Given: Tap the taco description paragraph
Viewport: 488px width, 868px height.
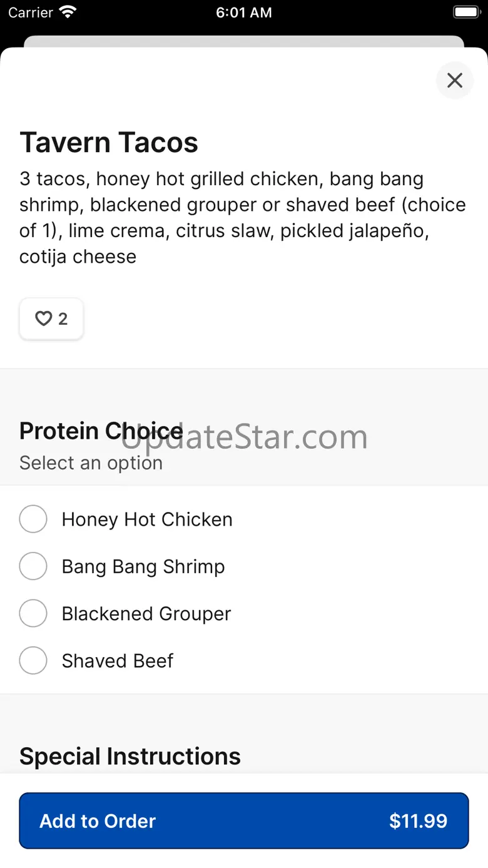Looking at the screenshot, I should coord(243,218).
